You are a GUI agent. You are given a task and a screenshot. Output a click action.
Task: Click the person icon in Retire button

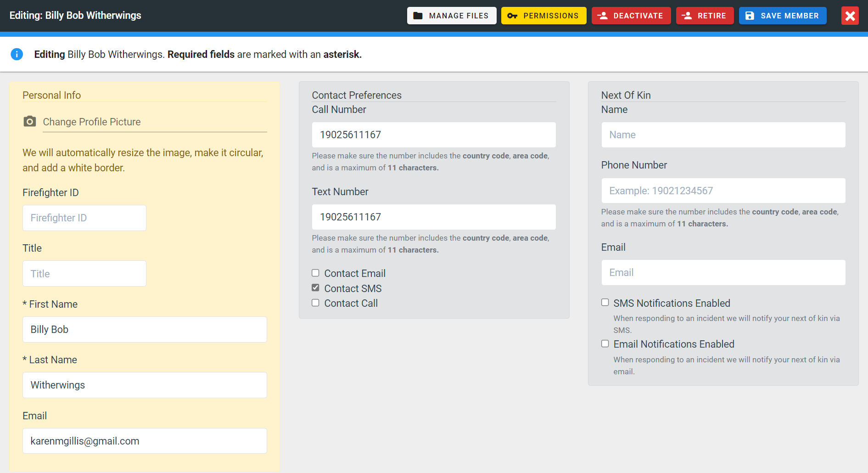(687, 16)
